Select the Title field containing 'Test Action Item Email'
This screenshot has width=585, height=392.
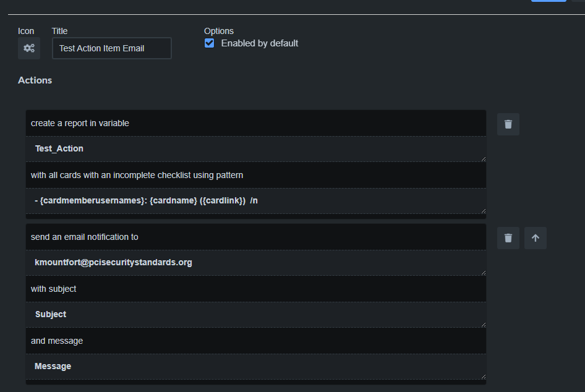[111, 48]
